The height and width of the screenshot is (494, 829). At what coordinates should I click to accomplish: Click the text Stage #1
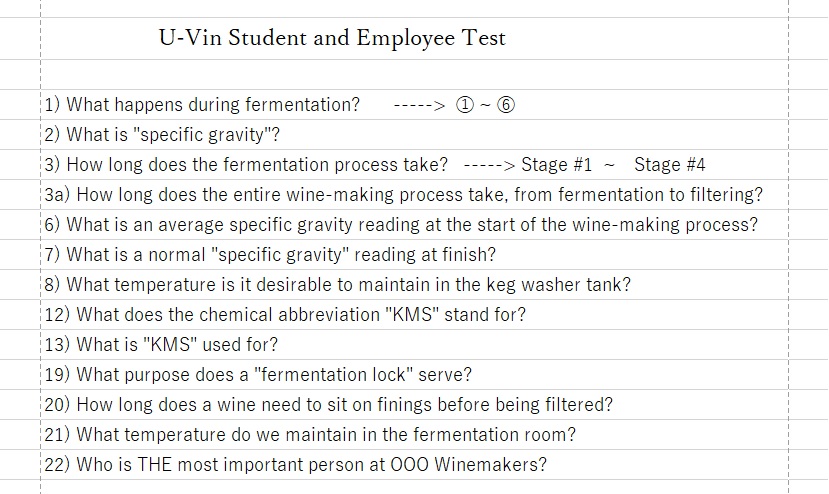[556, 165]
